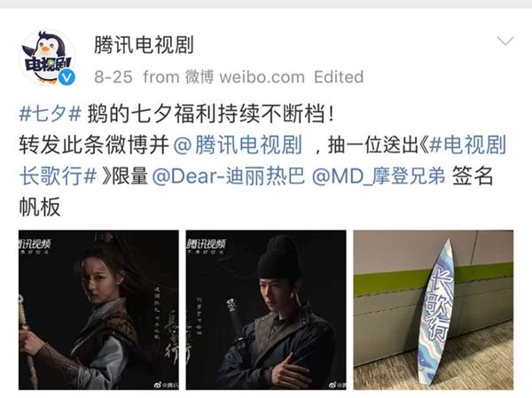532x398 pixels.
Task: Tap the @MD_摩登兄弟 mention
Action: [x=379, y=176]
